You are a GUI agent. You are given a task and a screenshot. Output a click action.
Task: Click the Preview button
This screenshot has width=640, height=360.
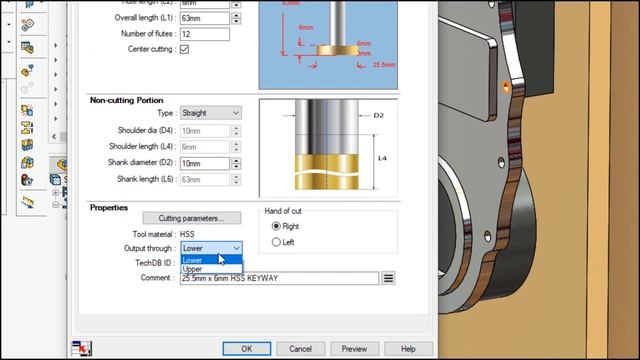click(354, 349)
